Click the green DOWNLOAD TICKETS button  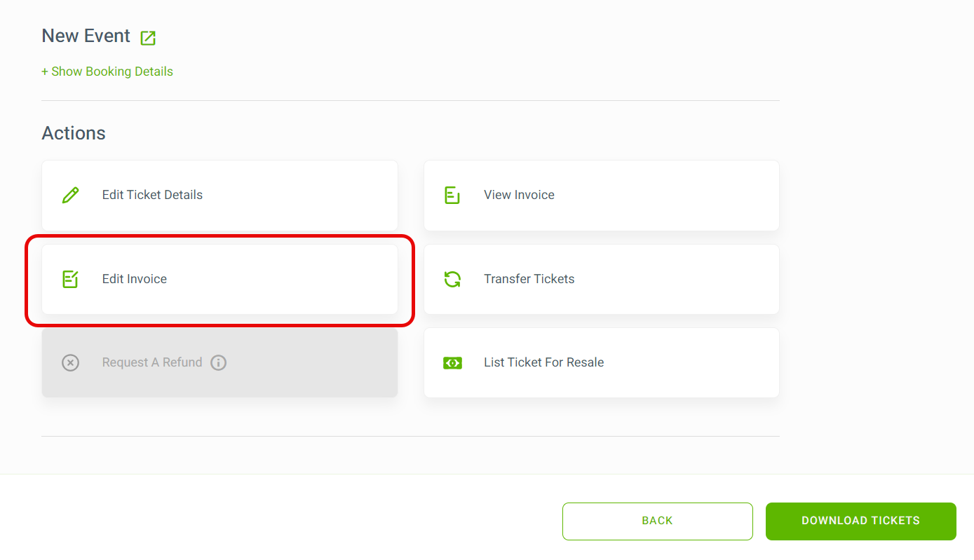coord(861,521)
